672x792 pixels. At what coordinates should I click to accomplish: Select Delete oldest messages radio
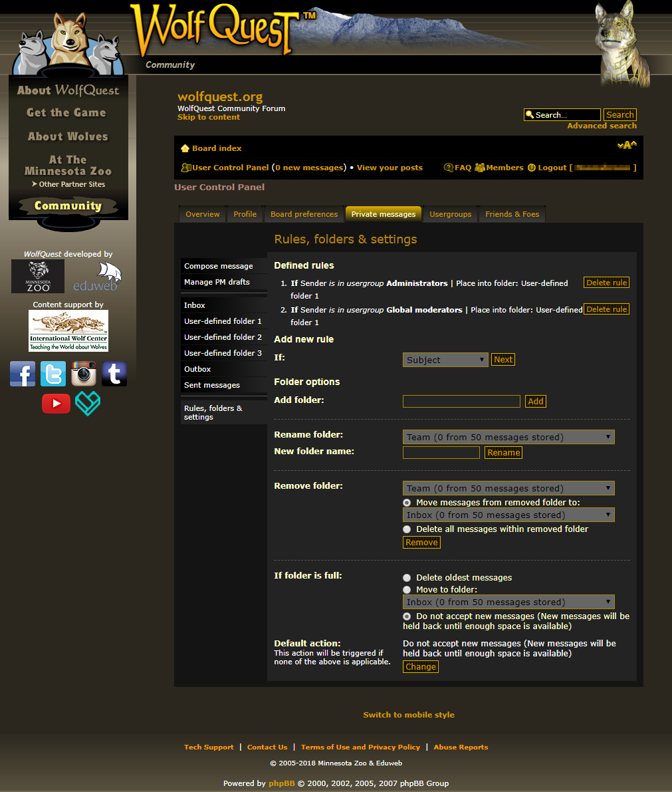tap(407, 578)
